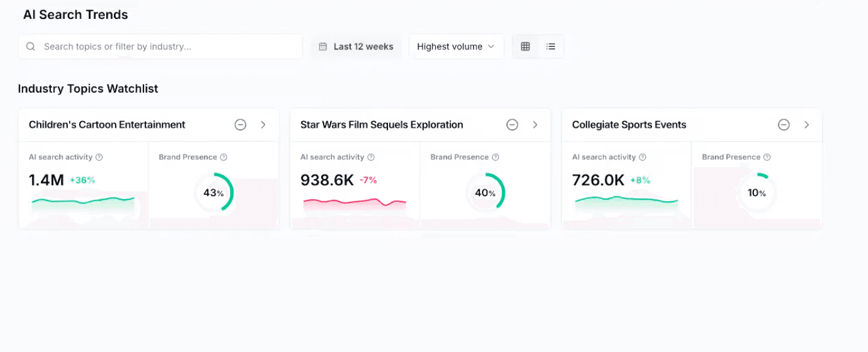This screenshot has height=352, width=868.
Task: Click the 43% brand presence ring
Action: [214, 193]
